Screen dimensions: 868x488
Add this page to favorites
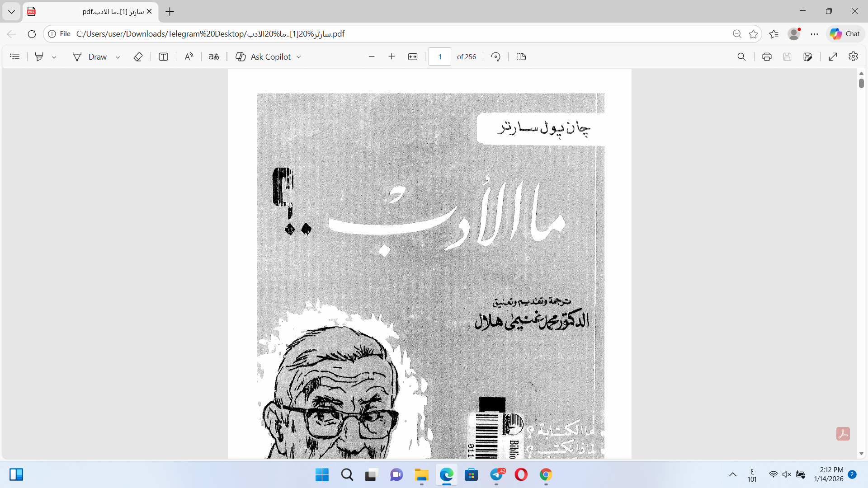(x=753, y=34)
